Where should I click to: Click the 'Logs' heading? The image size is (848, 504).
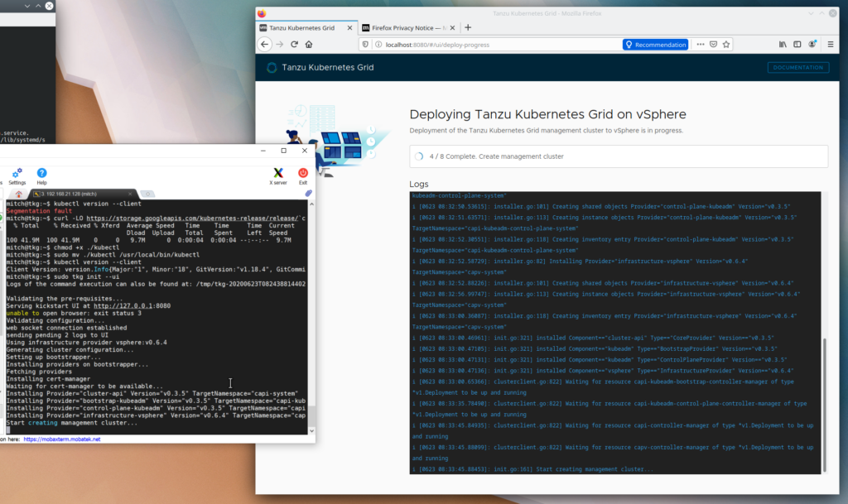[418, 185]
